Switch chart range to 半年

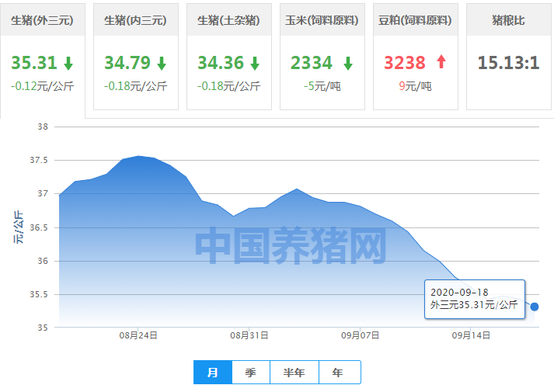(294, 373)
